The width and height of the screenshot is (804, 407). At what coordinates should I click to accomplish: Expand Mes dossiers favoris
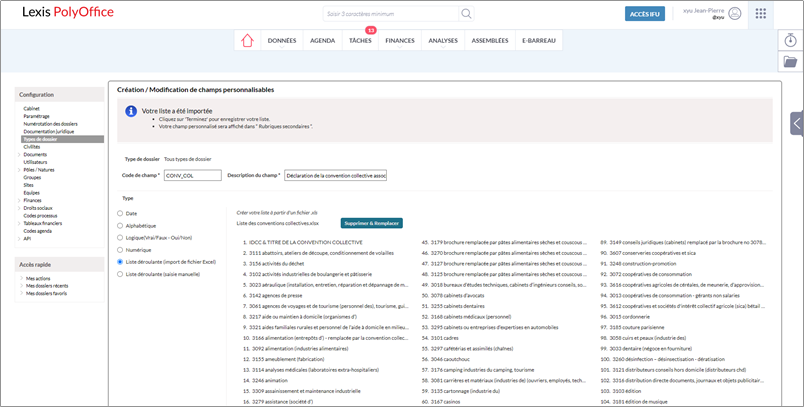[x=22, y=294]
